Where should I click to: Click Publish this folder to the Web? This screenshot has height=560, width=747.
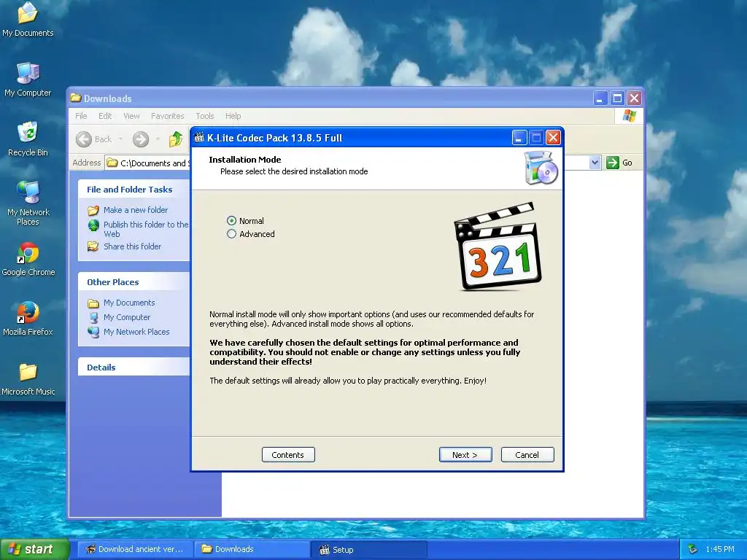click(x=146, y=229)
